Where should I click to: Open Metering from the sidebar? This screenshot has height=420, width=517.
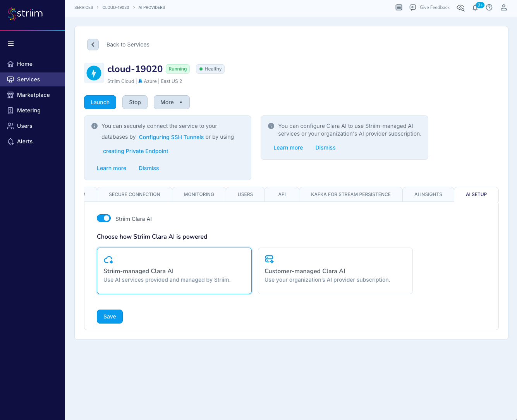[33, 110]
